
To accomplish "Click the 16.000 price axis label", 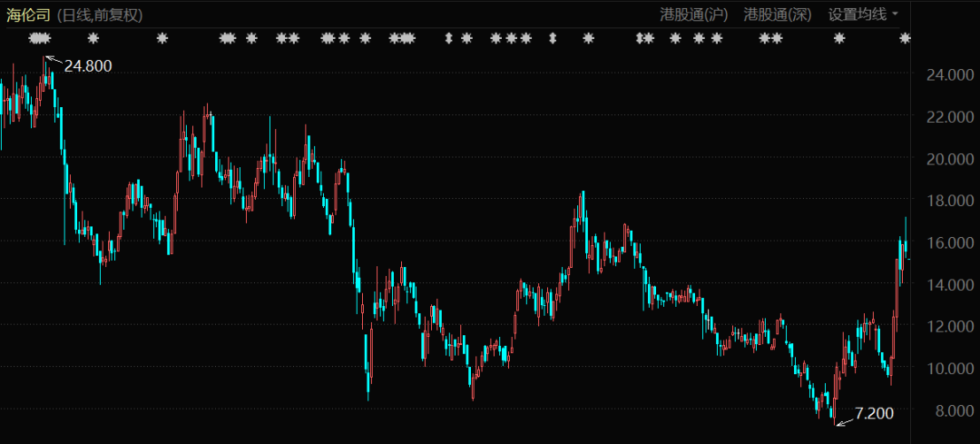I will (943, 242).
